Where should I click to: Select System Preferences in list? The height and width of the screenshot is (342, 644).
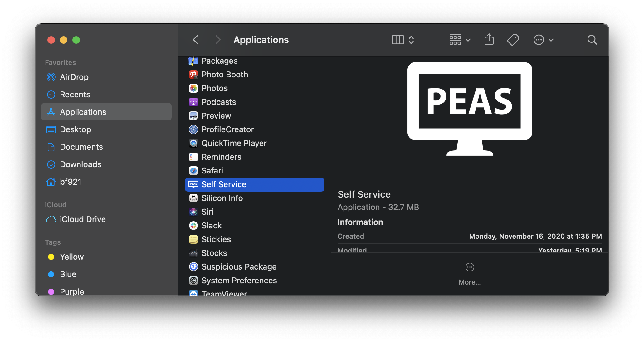click(x=239, y=281)
